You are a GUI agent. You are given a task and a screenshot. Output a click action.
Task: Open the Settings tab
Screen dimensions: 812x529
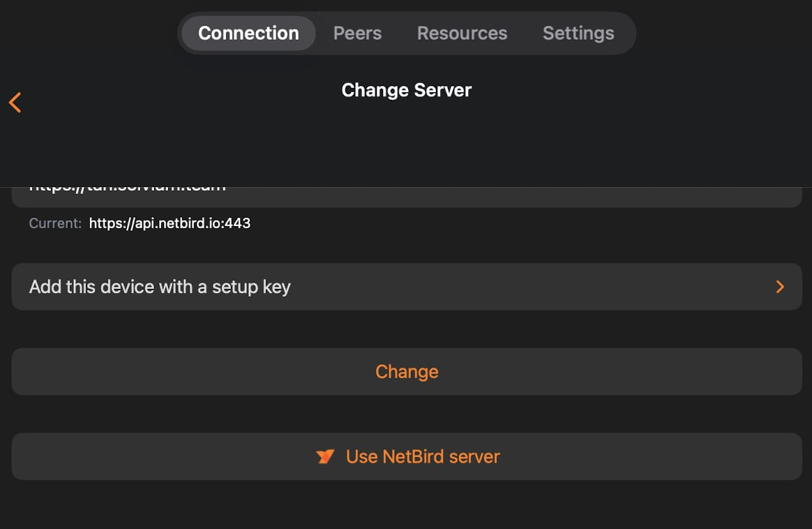tap(578, 33)
